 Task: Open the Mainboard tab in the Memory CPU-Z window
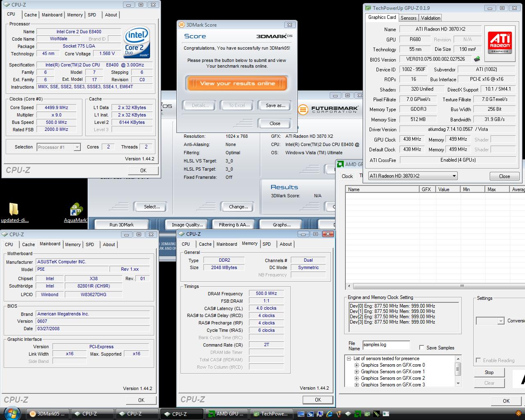(x=227, y=244)
